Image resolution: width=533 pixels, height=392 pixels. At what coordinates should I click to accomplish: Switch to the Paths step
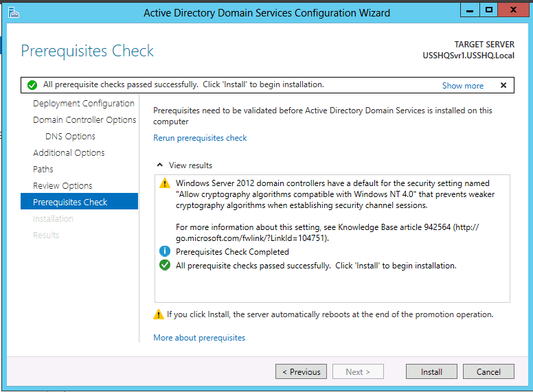point(43,169)
